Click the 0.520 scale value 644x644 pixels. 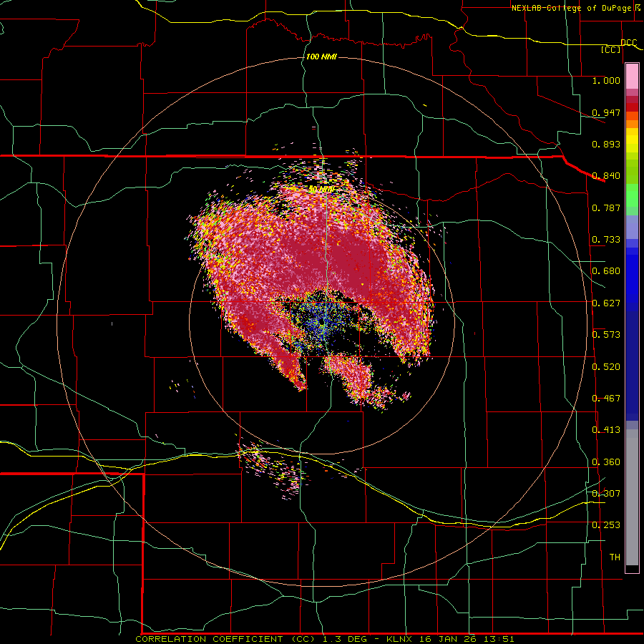(606, 367)
